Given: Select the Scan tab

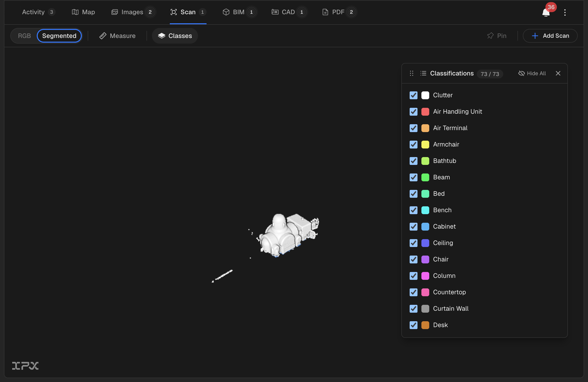Looking at the screenshot, I should click(x=188, y=12).
